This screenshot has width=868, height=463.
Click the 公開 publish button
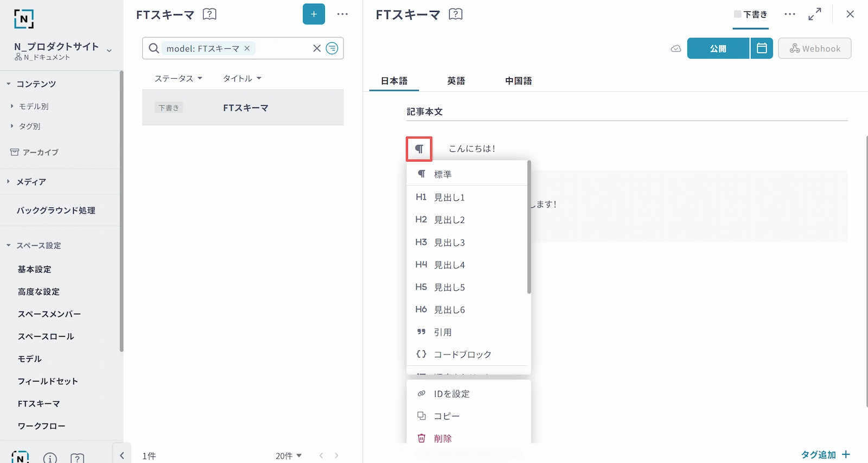point(718,48)
